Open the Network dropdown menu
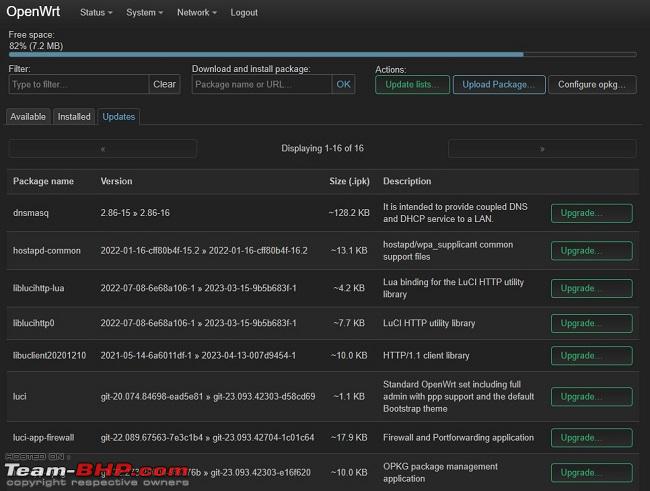This screenshot has height=491, width=650. [196, 12]
